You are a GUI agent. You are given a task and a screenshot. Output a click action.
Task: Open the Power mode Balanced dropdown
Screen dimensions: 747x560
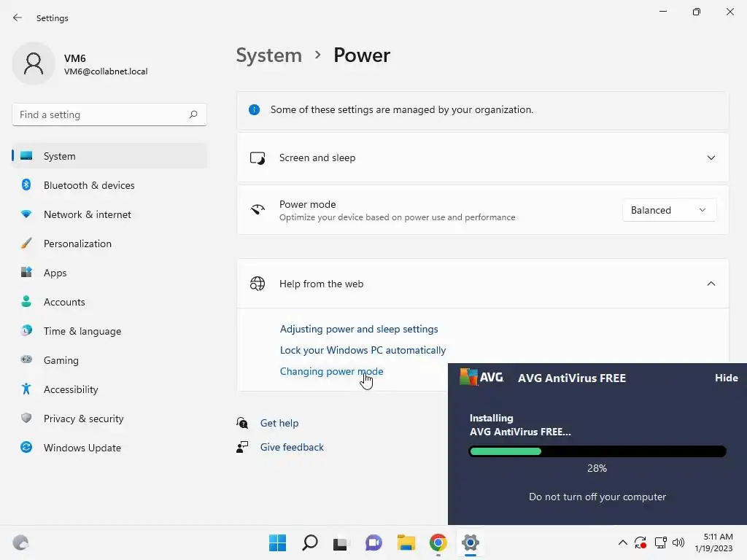pos(669,210)
